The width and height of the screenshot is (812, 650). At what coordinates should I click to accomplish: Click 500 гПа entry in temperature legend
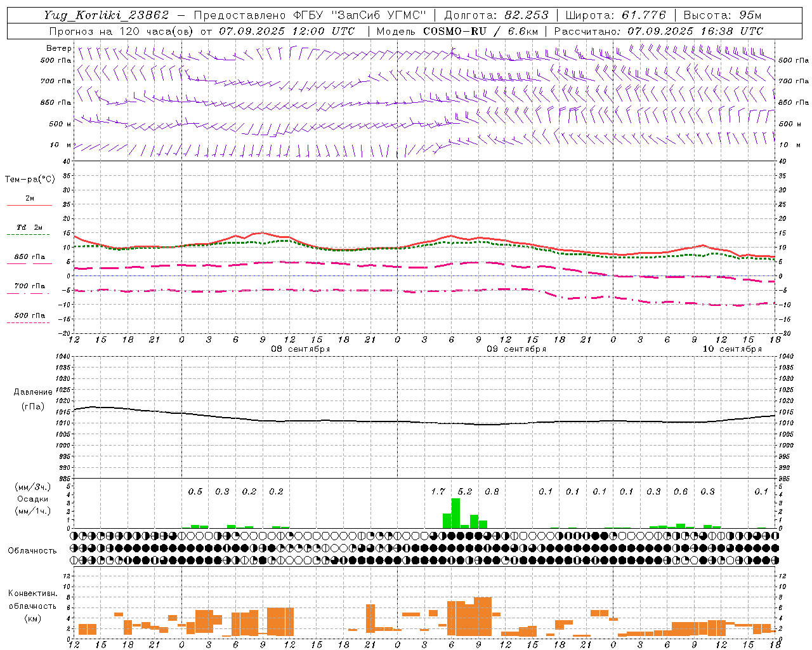click(29, 315)
